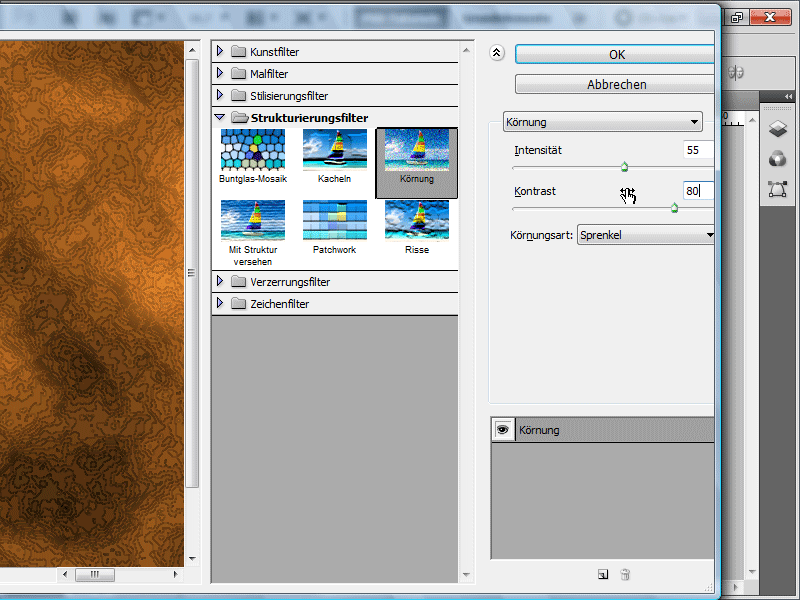Restore down the Photoshop window
800x600 pixels.
coord(737,17)
